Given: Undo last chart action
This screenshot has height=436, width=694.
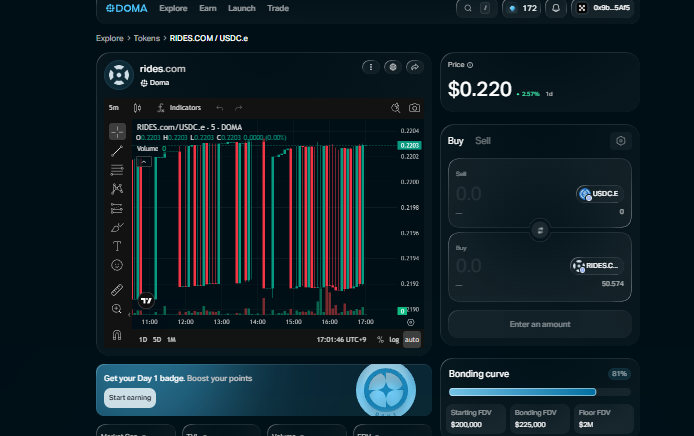Looking at the screenshot, I should [220, 108].
